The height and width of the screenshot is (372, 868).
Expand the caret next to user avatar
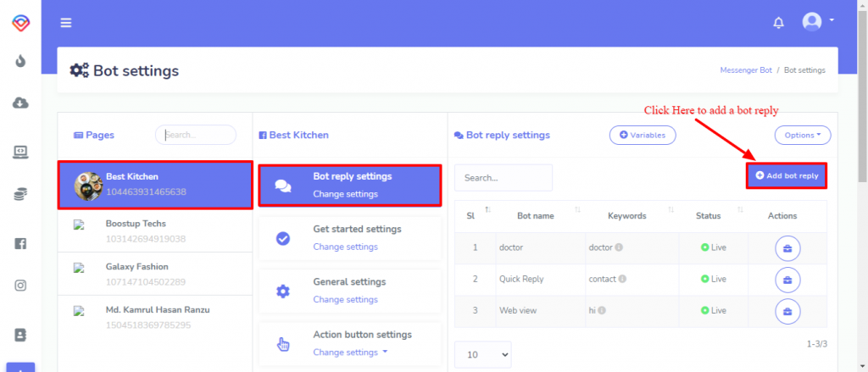point(831,20)
